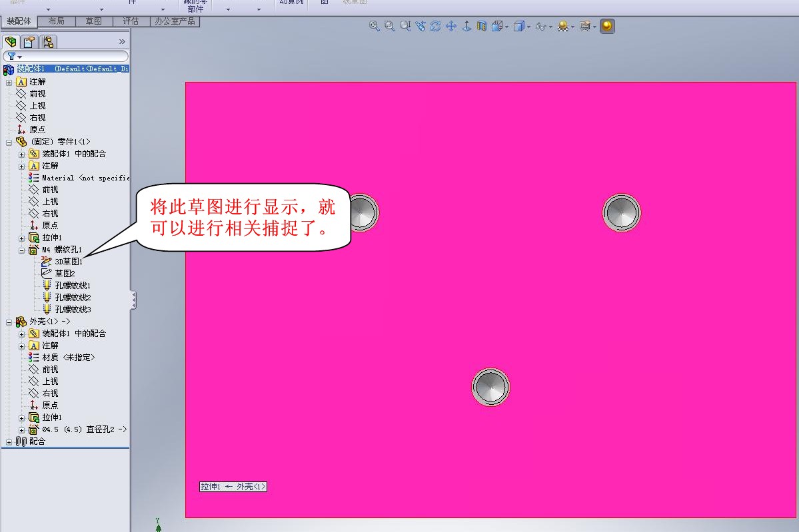Switch to ConfigurationManager tab icon
Screen dimensions: 799x532
tap(48, 42)
